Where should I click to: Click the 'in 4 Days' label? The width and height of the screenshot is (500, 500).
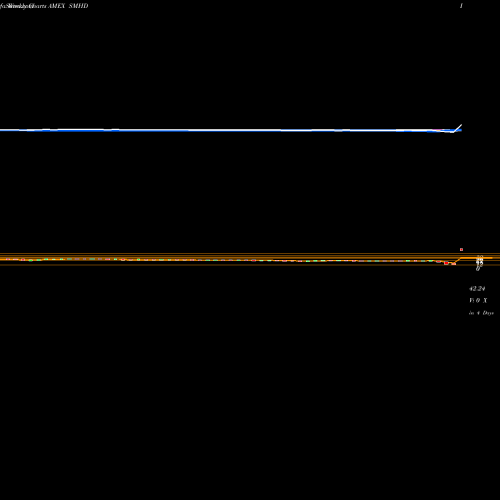[x=481, y=313]
